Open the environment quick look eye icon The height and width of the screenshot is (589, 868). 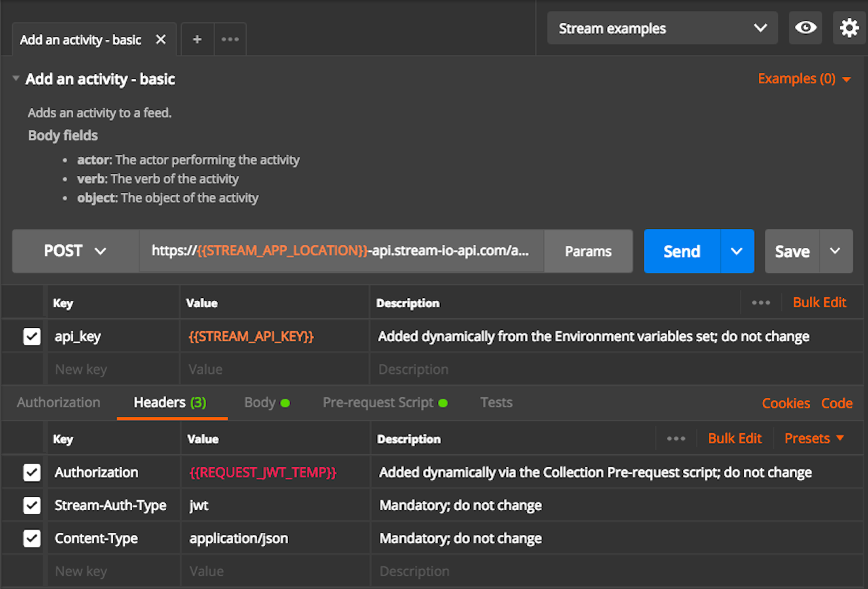[805, 28]
